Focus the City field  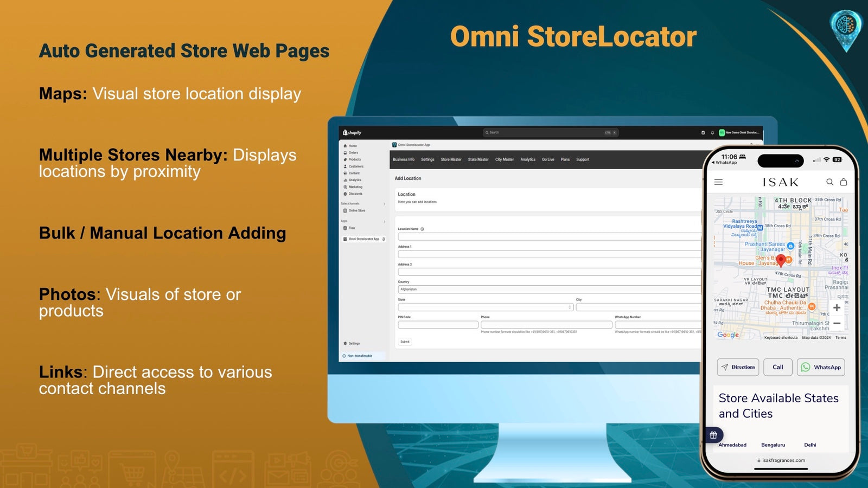639,307
